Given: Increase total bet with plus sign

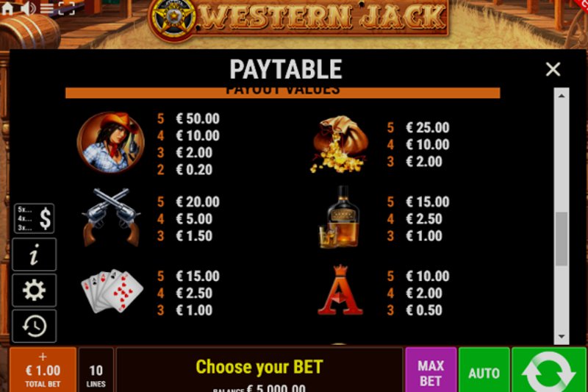Looking at the screenshot, I should click(x=43, y=357).
